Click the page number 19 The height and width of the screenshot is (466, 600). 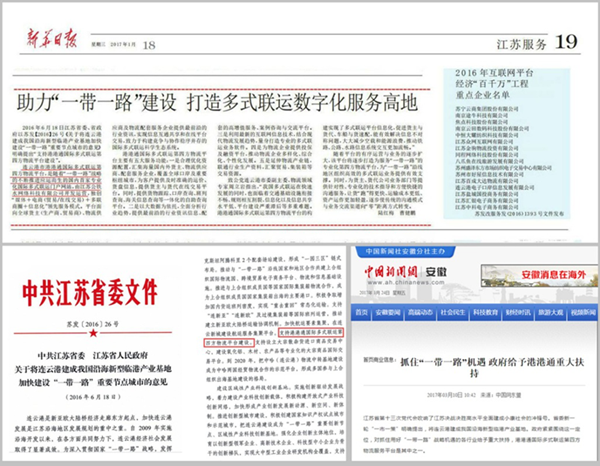[x=566, y=42]
